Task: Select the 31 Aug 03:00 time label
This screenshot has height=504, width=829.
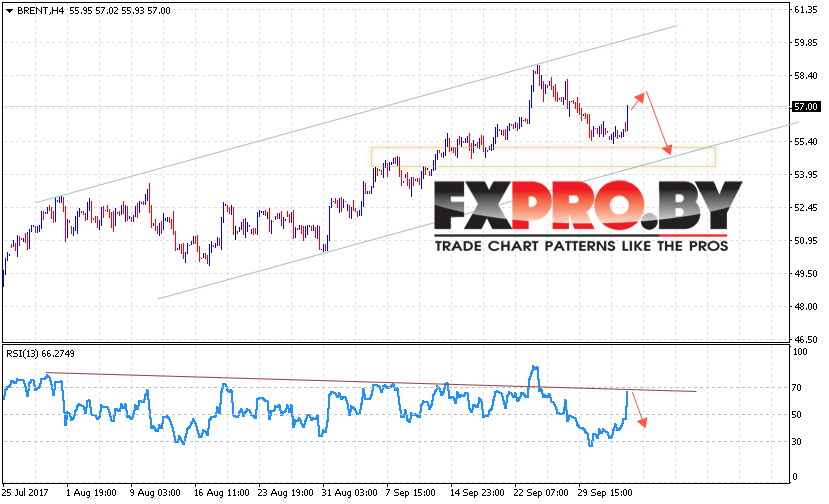Action: click(349, 492)
